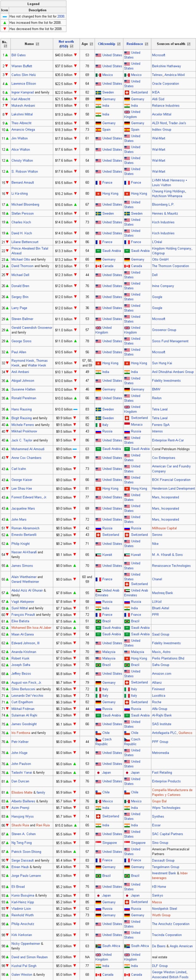Viewport: 196px width, 980px height.
Task: Select the 'real estate' source text
Action: click(160, 957)
